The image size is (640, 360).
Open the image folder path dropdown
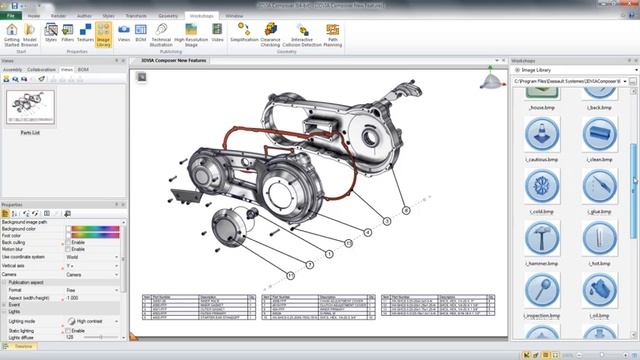coord(624,81)
